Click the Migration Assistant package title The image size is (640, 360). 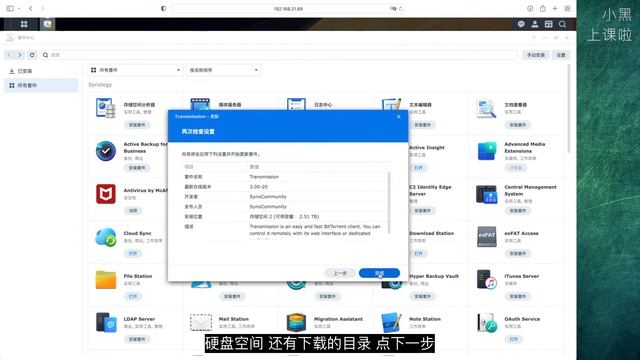(338, 319)
